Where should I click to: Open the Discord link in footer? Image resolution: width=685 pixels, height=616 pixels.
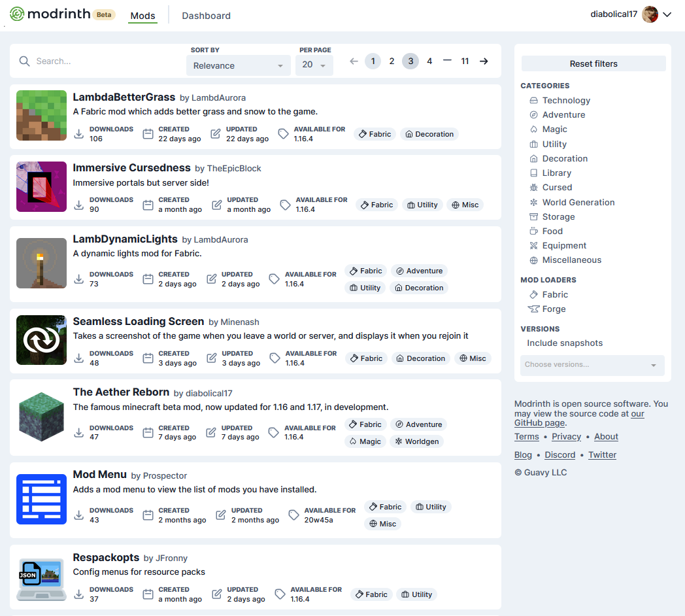click(560, 454)
